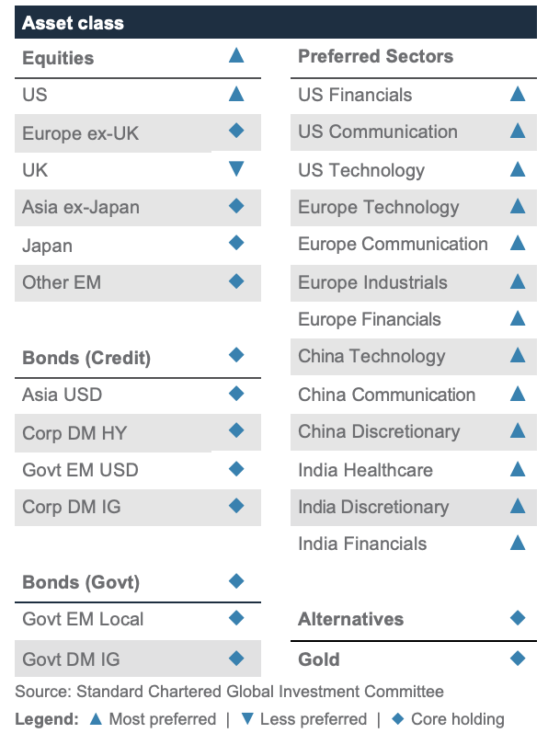Click the Europe Industrials row label
The width and height of the screenshot is (548, 756).
372,283
